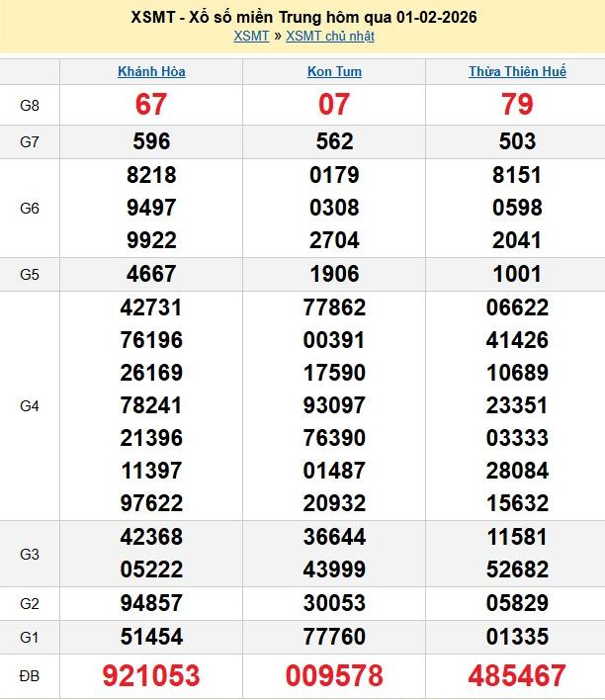Viewport: 605px width, 700px height.
Task: Select Kon Tum G7 number 562
Action: pos(334,141)
